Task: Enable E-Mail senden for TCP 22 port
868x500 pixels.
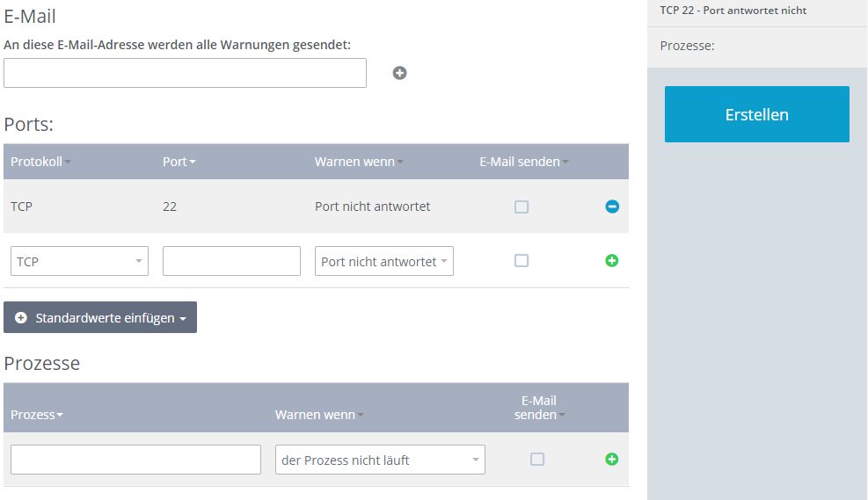Action: click(x=522, y=207)
